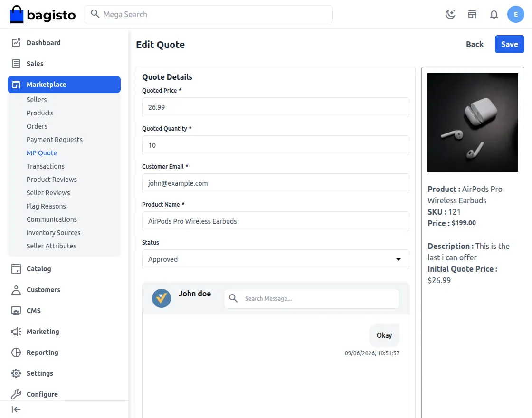532x418 pixels.
Task: Click the Catalog sidebar icon
Action: tap(16, 269)
